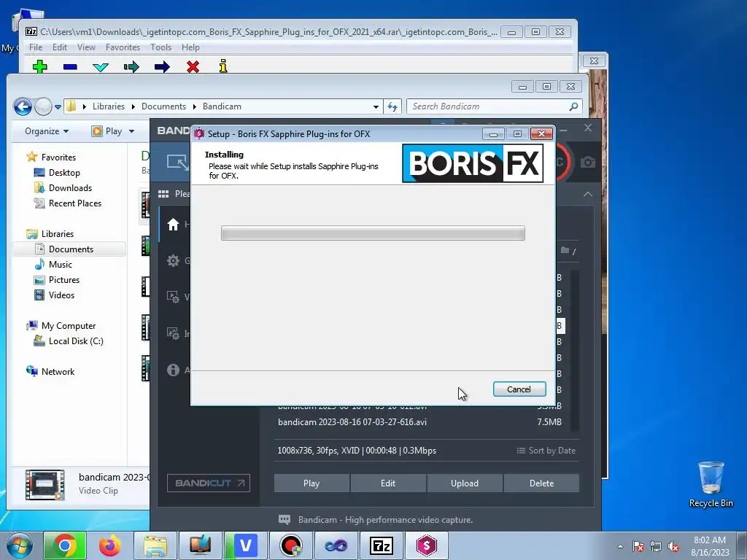Select Documents library in the navigation pane
Image resolution: width=747 pixels, height=560 pixels.
[x=71, y=249]
